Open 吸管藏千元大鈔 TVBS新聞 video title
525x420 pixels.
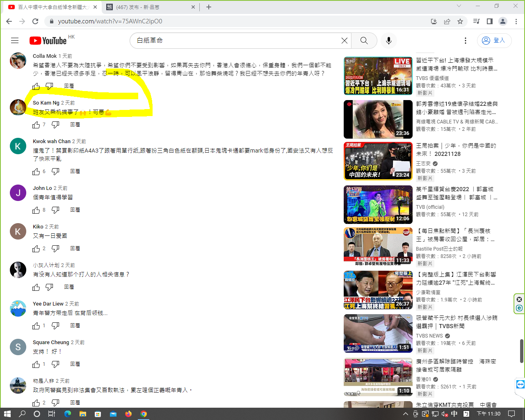click(457, 322)
